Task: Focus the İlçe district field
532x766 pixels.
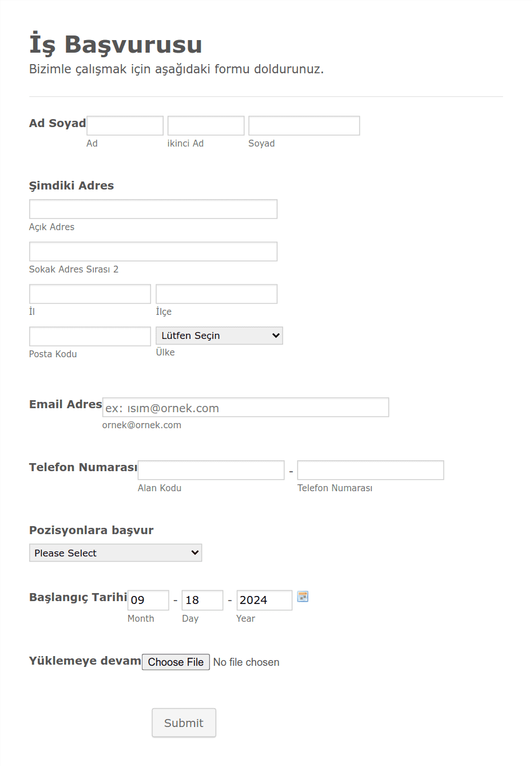Action: tap(216, 294)
